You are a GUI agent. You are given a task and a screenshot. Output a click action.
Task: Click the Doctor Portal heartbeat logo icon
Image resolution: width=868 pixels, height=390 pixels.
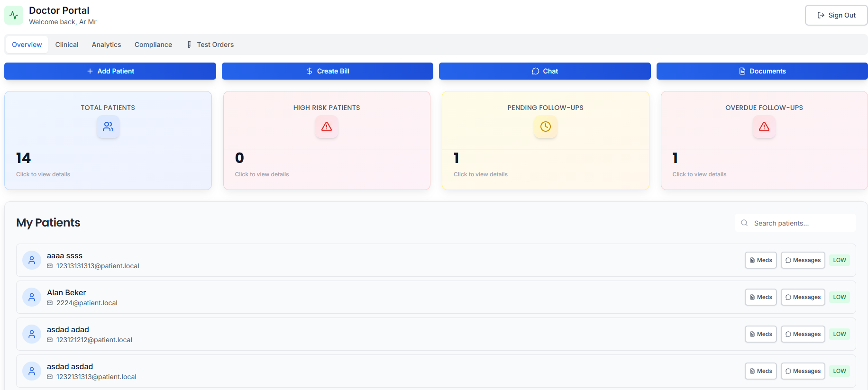14,15
